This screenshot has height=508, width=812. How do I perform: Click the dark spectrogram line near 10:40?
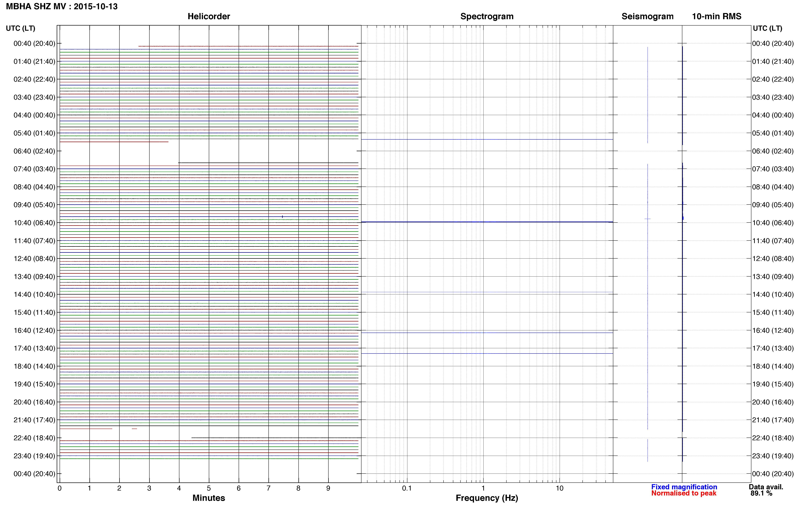pyautogui.click(x=487, y=222)
